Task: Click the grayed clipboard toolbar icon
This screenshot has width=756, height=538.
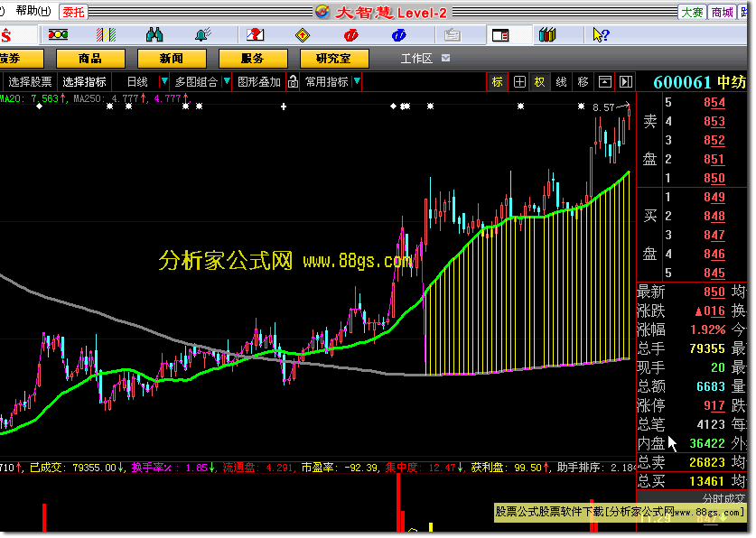Action: 453,35
